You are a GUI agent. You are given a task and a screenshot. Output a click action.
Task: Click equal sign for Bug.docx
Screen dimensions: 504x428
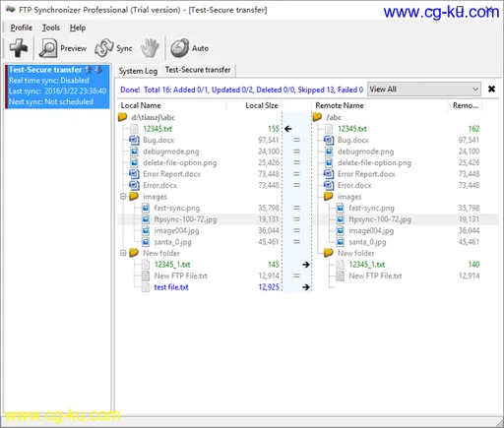[296, 140]
